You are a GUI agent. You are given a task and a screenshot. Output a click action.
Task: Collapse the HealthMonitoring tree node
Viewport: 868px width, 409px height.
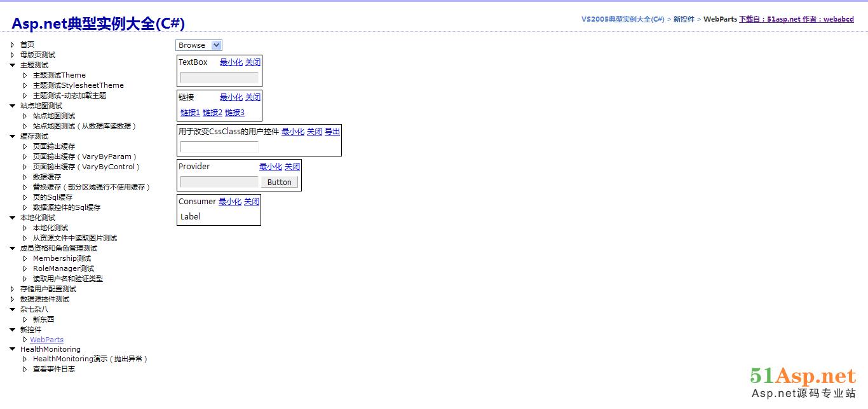pos(13,349)
